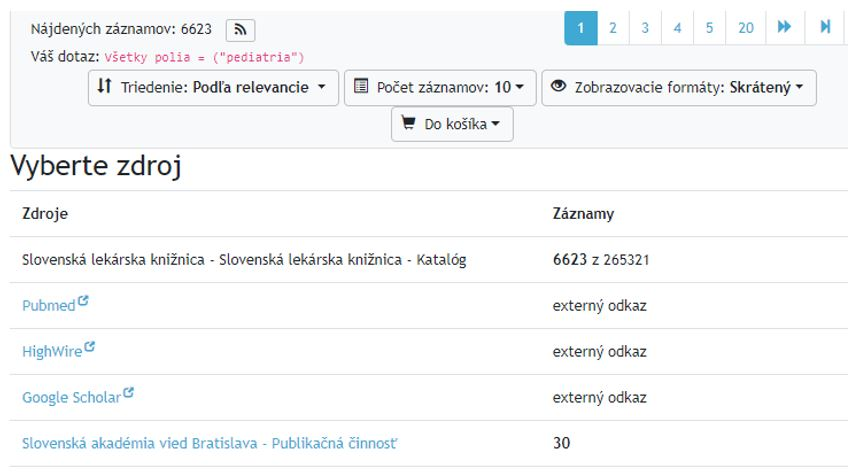
Task: Go to next page arrows icon
Action: click(x=784, y=28)
